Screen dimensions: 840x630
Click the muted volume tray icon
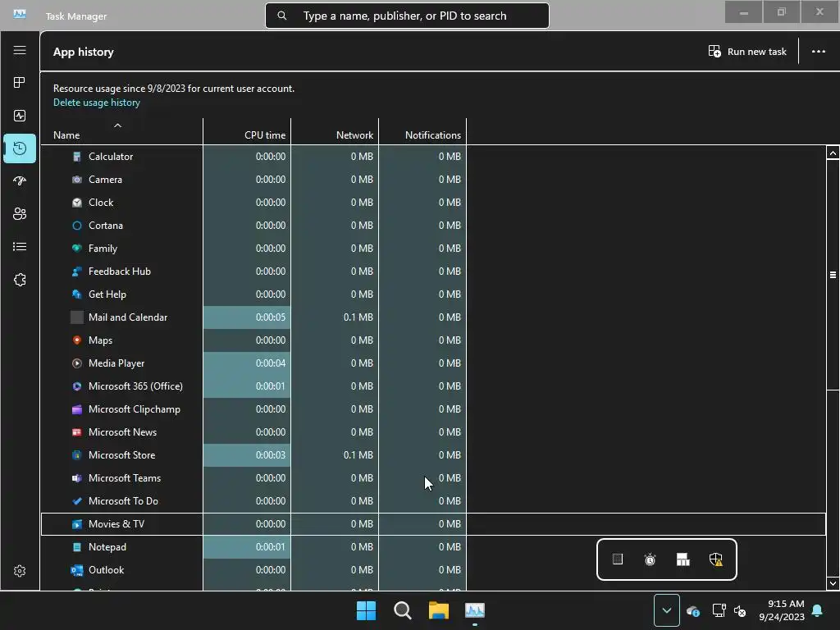pyautogui.click(x=740, y=610)
